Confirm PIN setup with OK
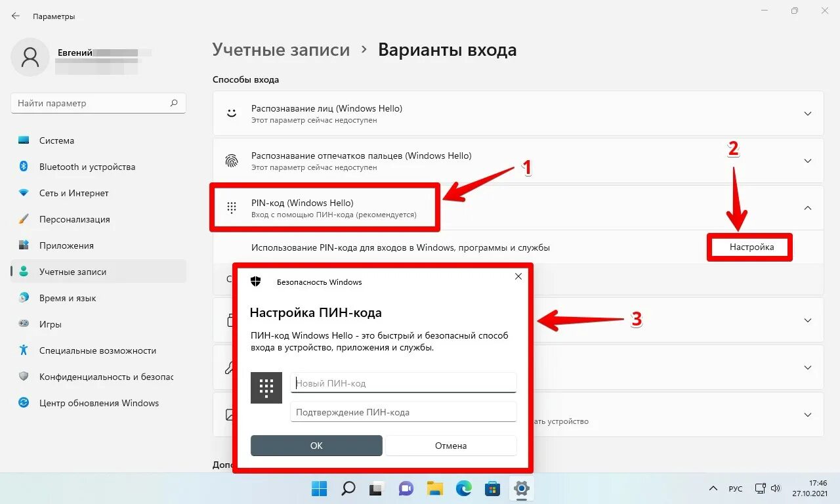Viewport: 840px width, 504px height. click(x=316, y=446)
